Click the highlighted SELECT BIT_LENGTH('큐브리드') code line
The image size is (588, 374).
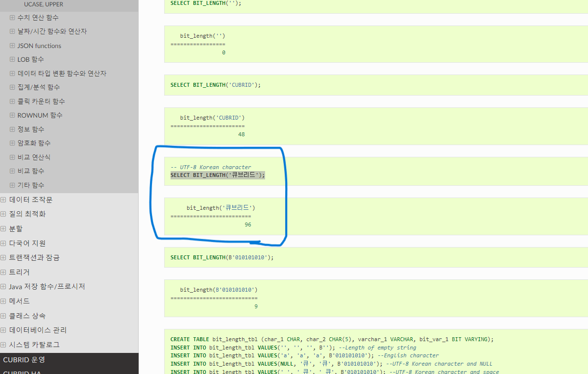click(x=218, y=175)
